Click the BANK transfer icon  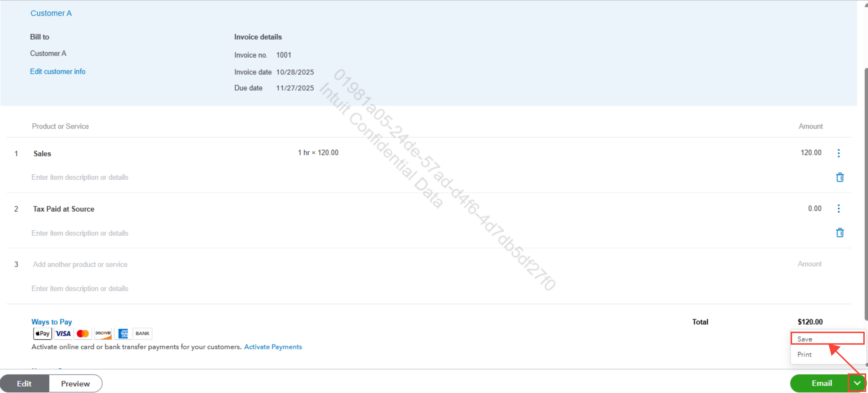click(142, 333)
